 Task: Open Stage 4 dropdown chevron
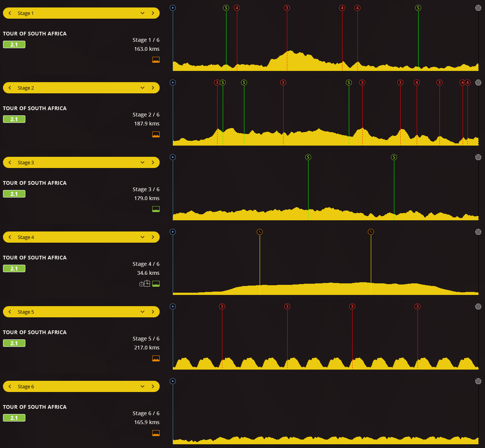point(143,237)
